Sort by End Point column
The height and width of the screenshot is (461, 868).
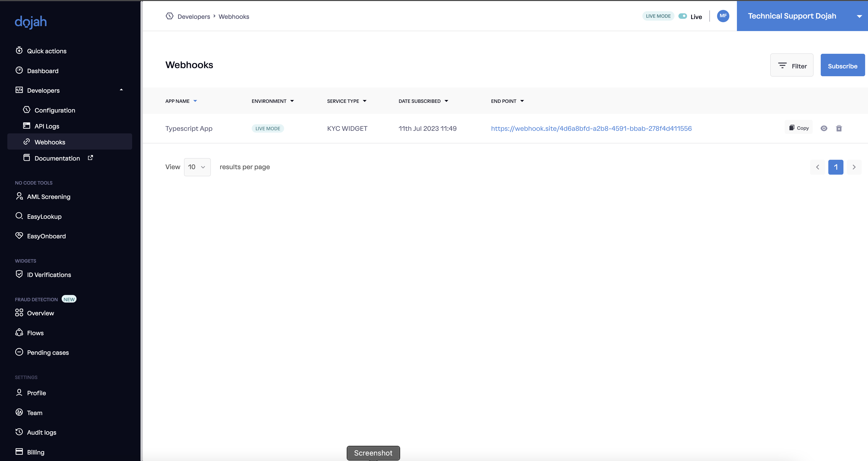coord(507,101)
